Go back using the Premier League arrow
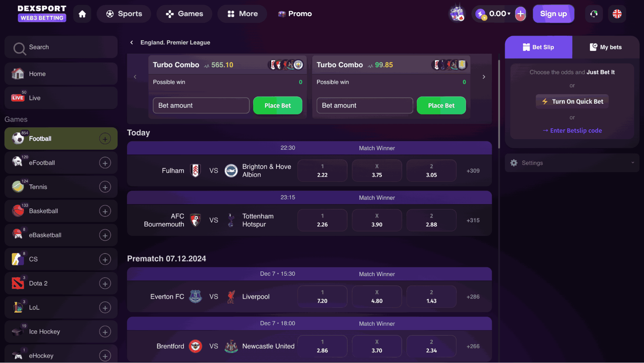 click(x=131, y=42)
